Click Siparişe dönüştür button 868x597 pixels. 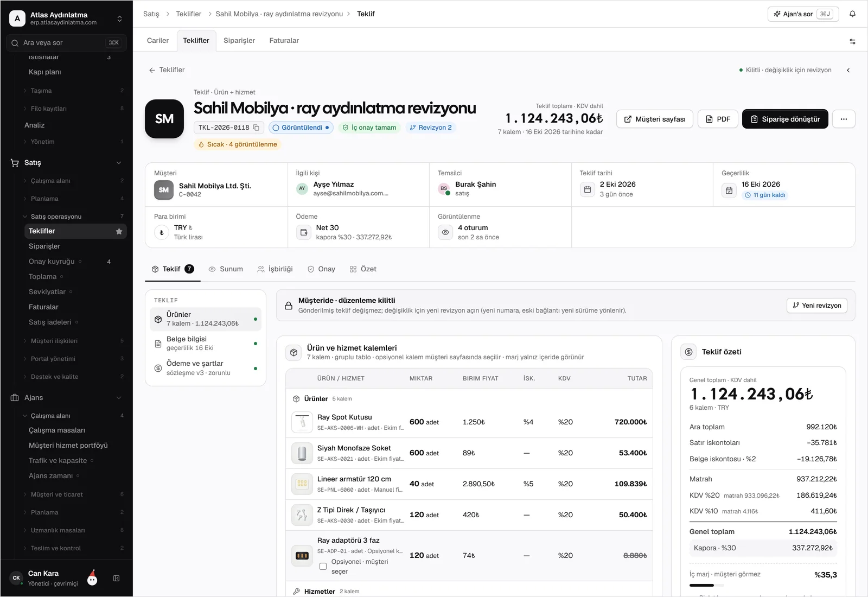pyautogui.click(x=785, y=119)
